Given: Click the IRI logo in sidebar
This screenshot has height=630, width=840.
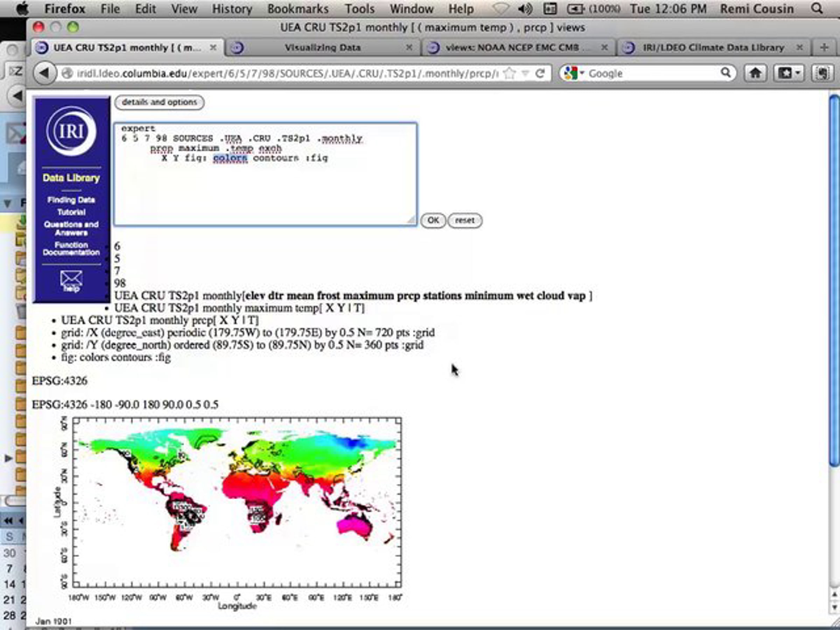Looking at the screenshot, I should (x=71, y=131).
